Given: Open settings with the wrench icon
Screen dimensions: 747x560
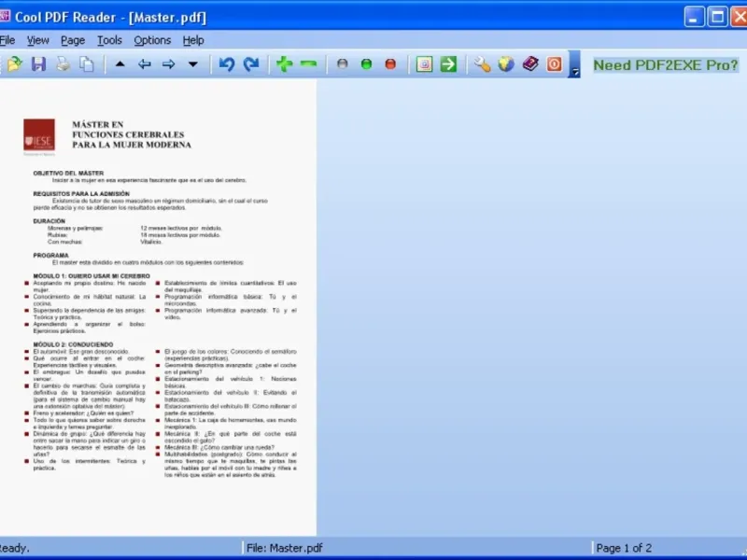Looking at the screenshot, I should pos(482,63).
